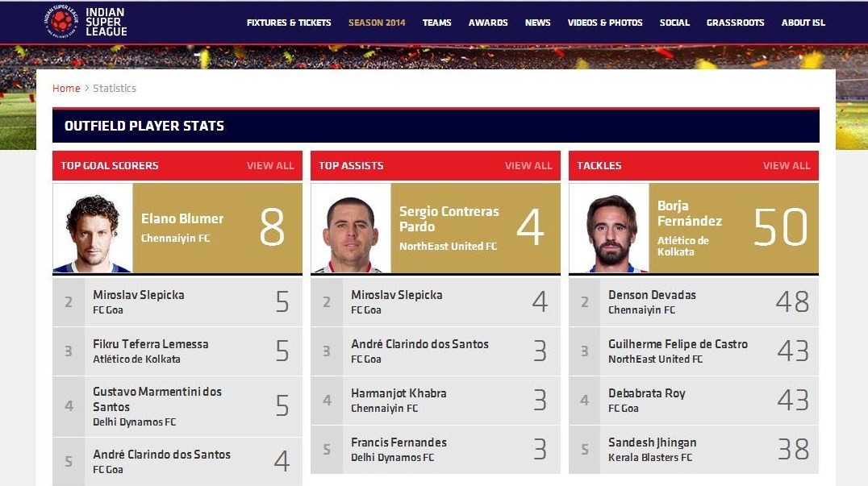Open the Awards menu item
This screenshot has width=868, height=486.
click(488, 23)
